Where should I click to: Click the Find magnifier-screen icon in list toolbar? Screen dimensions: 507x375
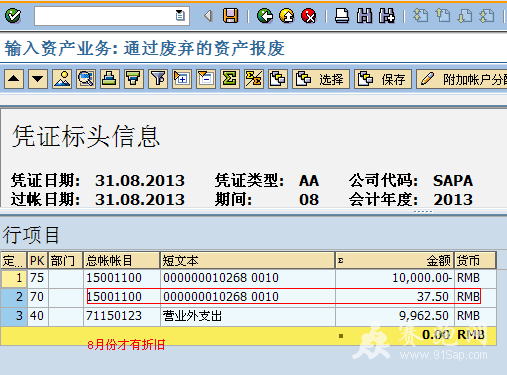click(86, 79)
